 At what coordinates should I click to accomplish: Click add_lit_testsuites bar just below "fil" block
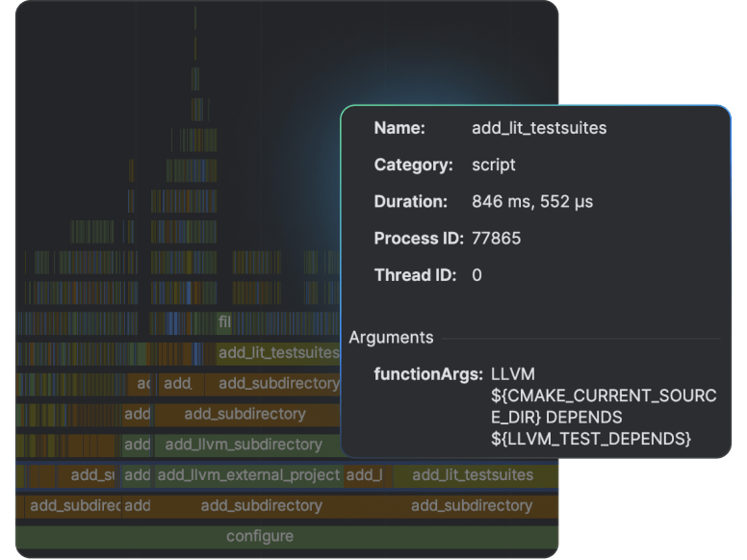[x=277, y=353]
